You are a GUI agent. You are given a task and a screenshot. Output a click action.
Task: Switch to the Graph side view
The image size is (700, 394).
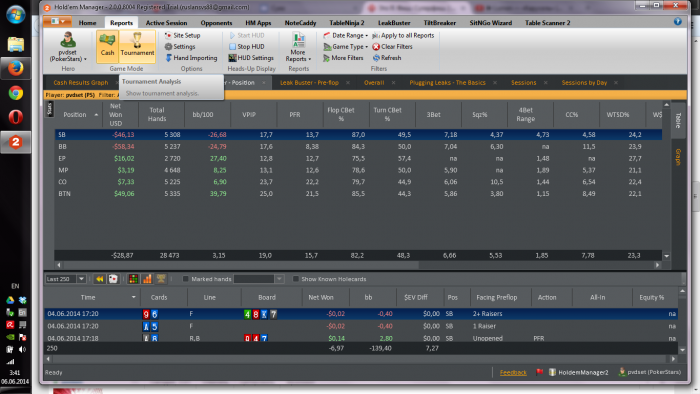pyautogui.click(x=678, y=157)
